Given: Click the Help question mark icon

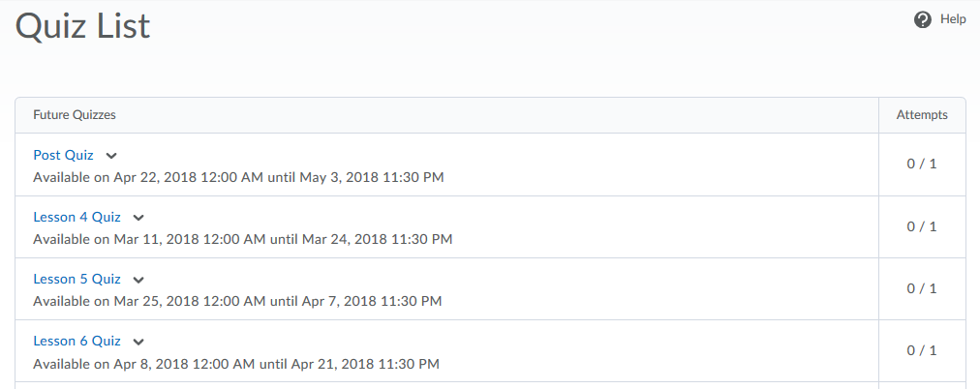Looking at the screenshot, I should click(923, 19).
